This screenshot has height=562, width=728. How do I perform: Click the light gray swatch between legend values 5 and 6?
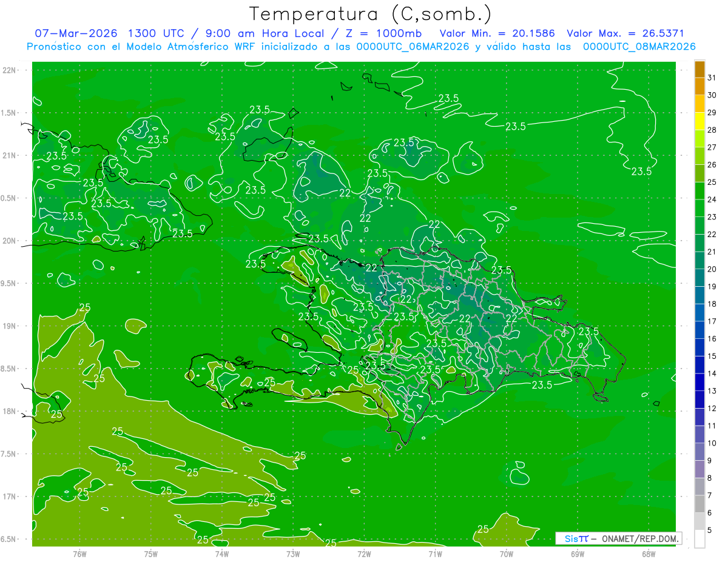(x=699, y=521)
